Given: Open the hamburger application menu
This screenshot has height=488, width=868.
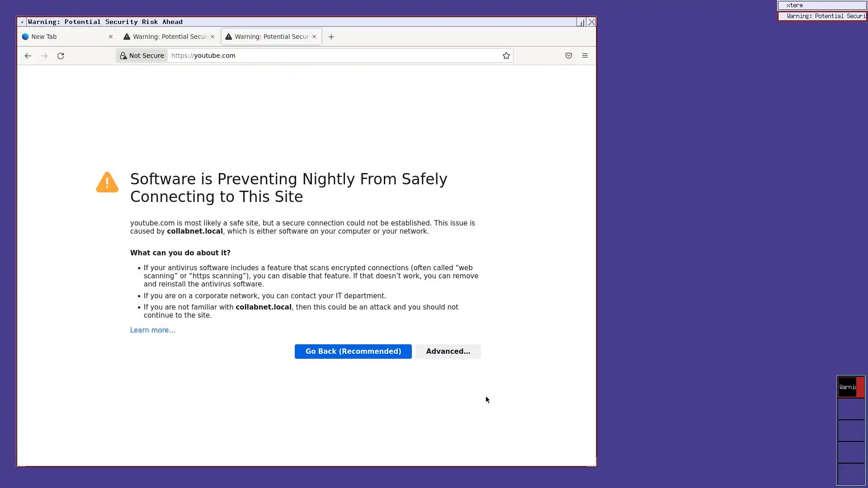Looking at the screenshot, I should click(585, 56).
